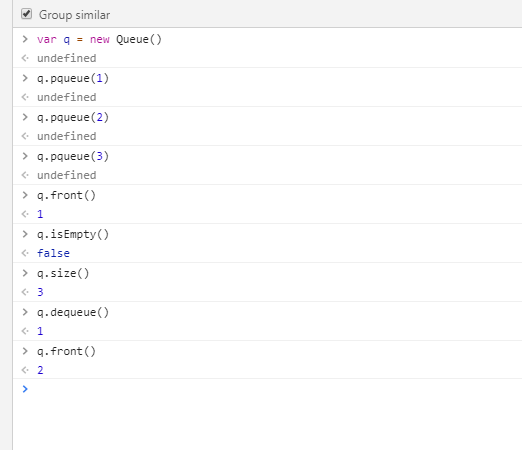Focus the empty console prompt input line
Screen dimensions: 522x450
click(267, 389)
